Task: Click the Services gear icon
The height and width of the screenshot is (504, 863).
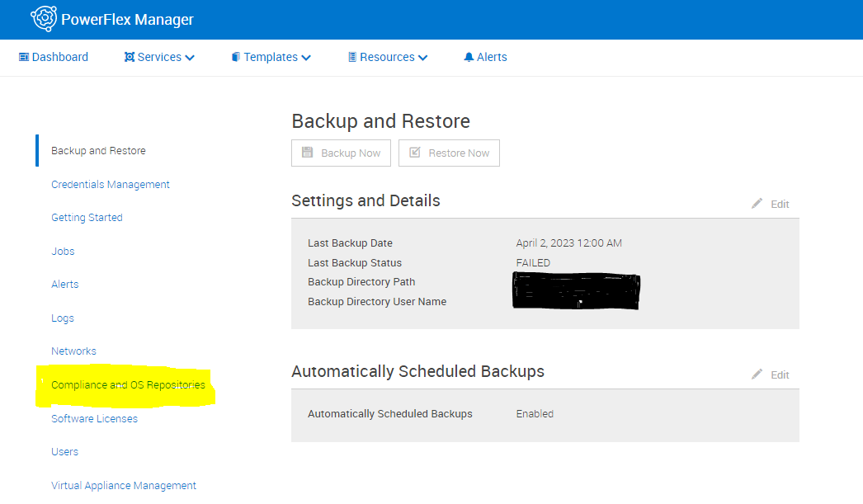Action: click(x=130, y=57)
